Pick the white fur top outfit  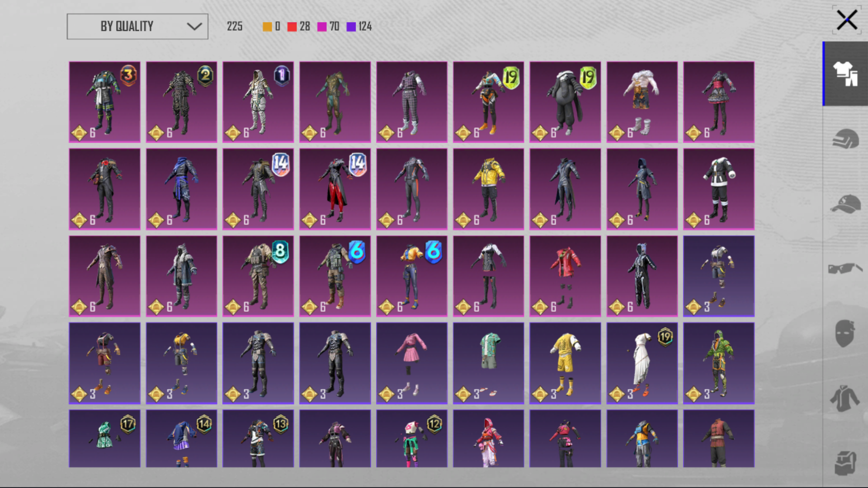(x=642, y=102)
